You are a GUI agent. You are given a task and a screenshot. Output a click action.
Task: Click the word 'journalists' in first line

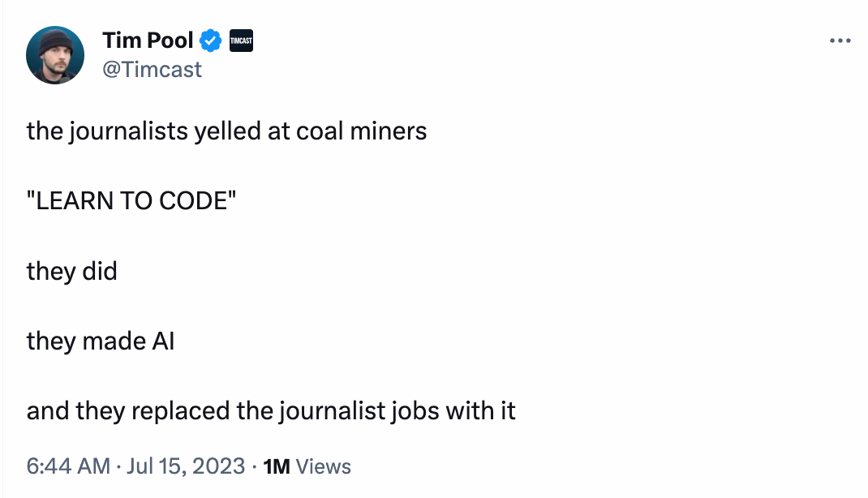point(128,131)
